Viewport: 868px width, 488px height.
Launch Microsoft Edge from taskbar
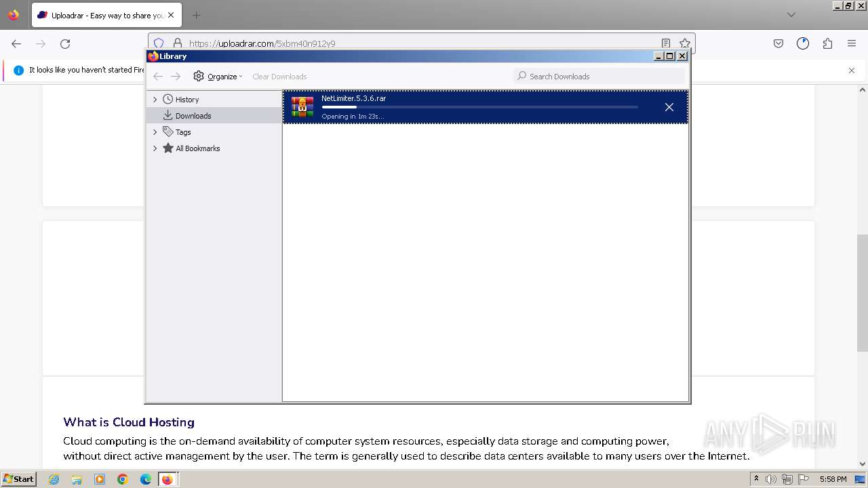pos(146,479)
